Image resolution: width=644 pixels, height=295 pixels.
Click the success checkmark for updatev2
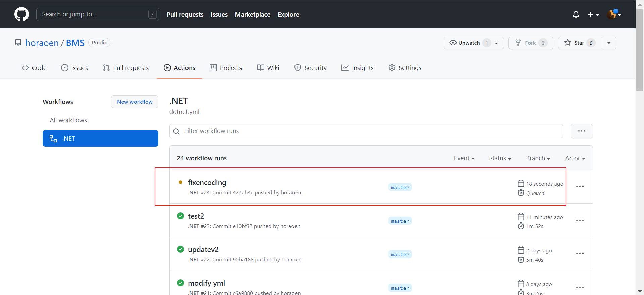pos(180,249)
